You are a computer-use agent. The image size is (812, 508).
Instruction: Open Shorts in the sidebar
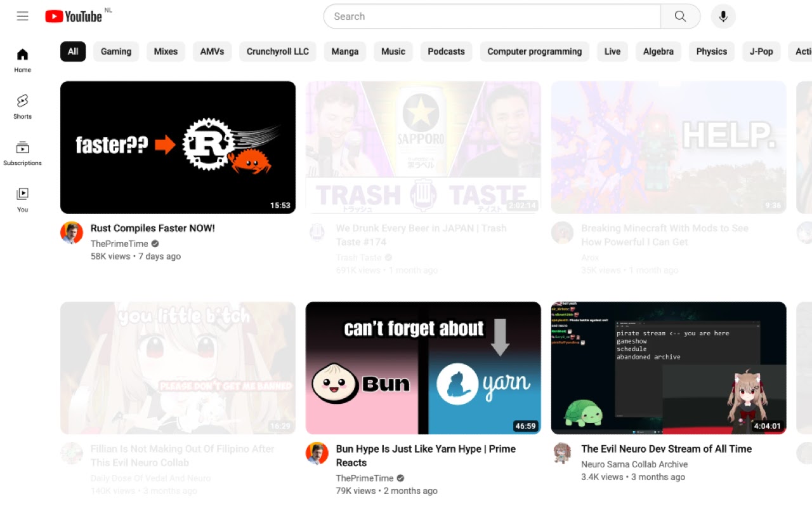[23, 107]
